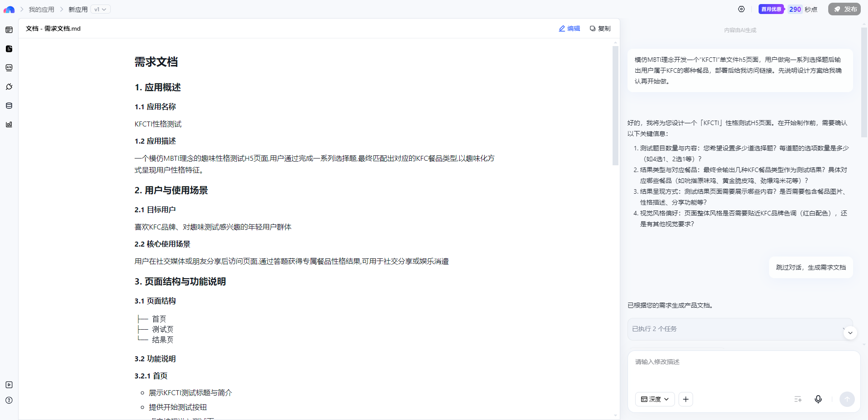Click the prompt optimize sparkle icon
Viewport: 868px width, 420px height.
pyautogui.click(x=798, y=399)
